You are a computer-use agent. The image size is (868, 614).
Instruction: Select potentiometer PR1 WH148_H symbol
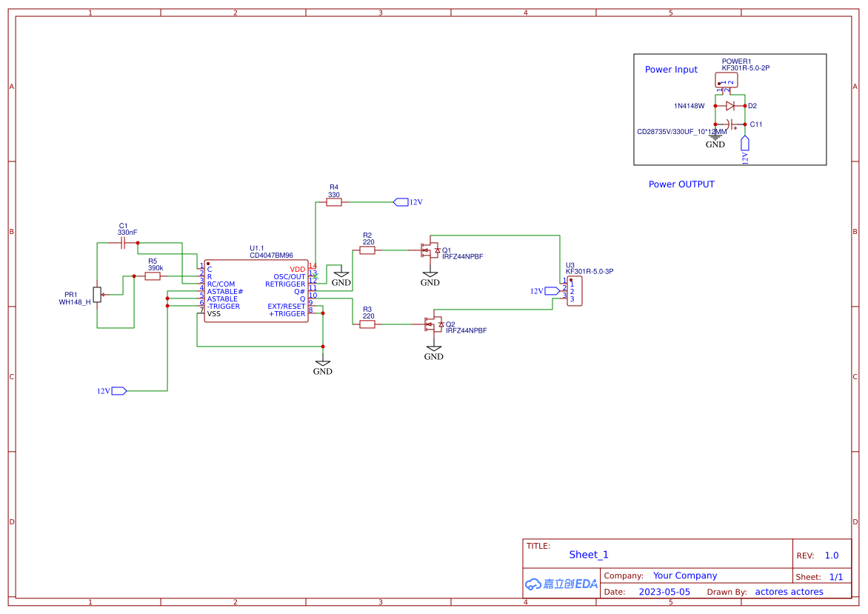[99, 295]
